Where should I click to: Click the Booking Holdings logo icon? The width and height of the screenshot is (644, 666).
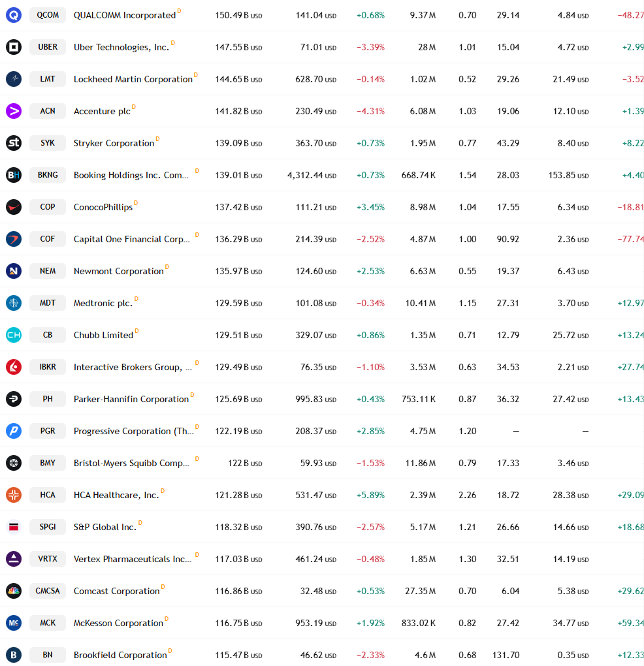click(14, 175)
